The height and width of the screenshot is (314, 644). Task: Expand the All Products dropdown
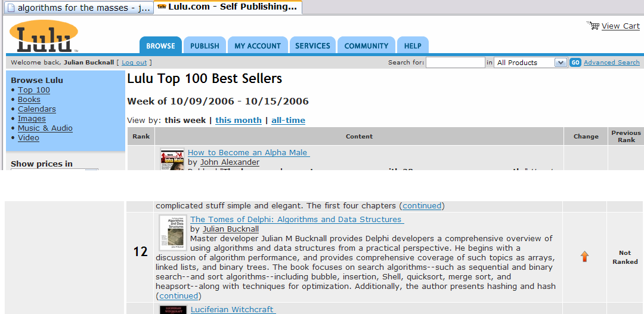(x=531, y=63)
